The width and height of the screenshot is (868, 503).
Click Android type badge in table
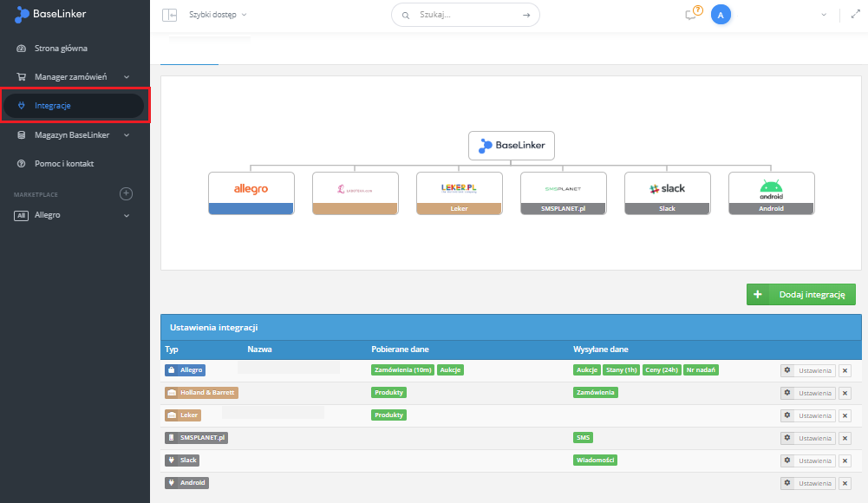click(x=186, y=483)
